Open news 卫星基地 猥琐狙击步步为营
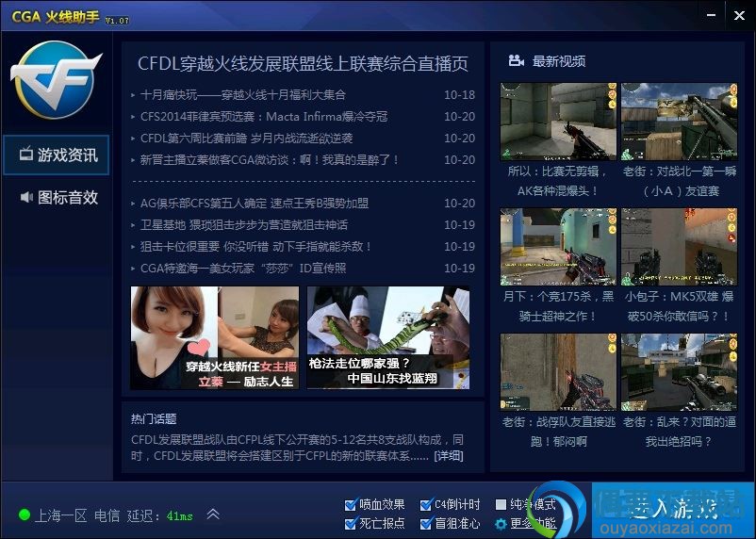Image resolution: width=756 pixels, height=539 pixels. pos(244,224)
